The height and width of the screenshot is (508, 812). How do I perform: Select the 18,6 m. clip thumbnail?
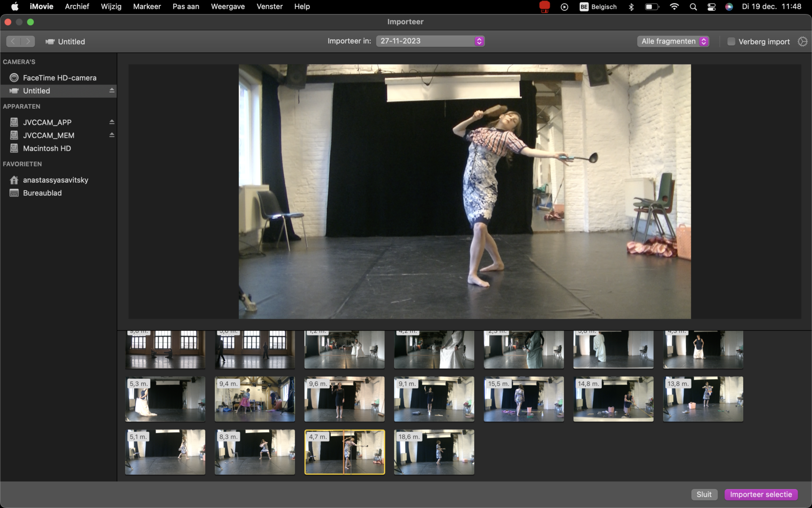pyautogui.click(x=434, y=452)
